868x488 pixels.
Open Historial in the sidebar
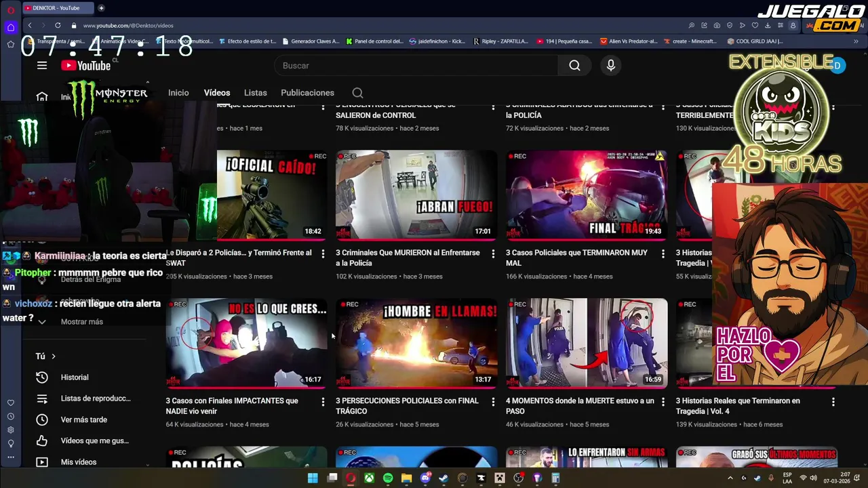pyautogui.click(x=75, y=378)
